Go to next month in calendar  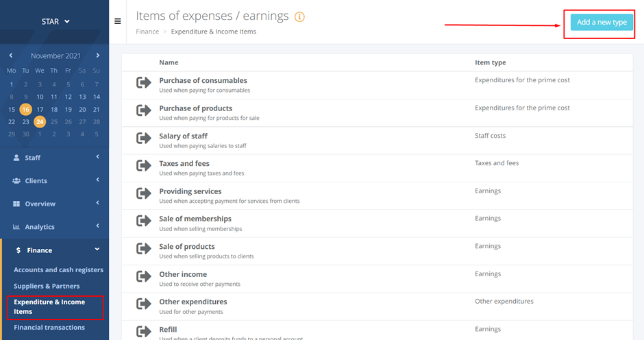98,56
